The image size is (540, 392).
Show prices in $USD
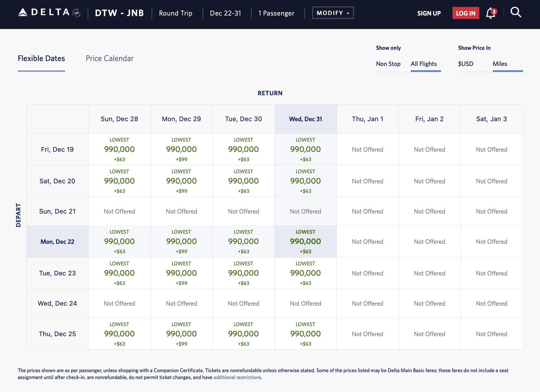click(465, 64)
